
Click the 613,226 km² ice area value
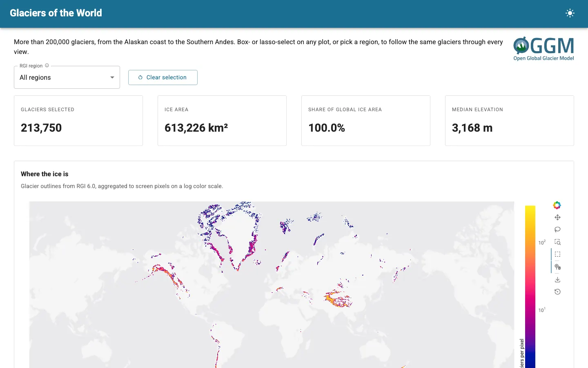196,128
